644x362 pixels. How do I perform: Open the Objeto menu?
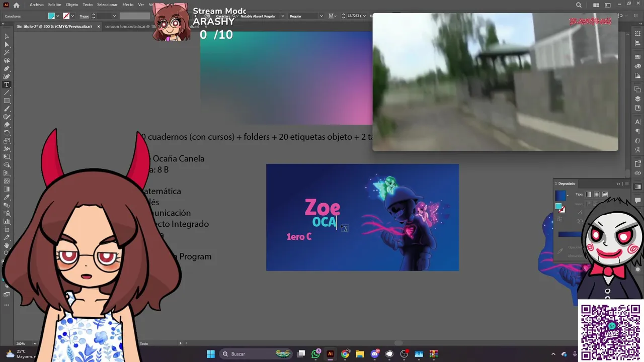click(72, 5)
